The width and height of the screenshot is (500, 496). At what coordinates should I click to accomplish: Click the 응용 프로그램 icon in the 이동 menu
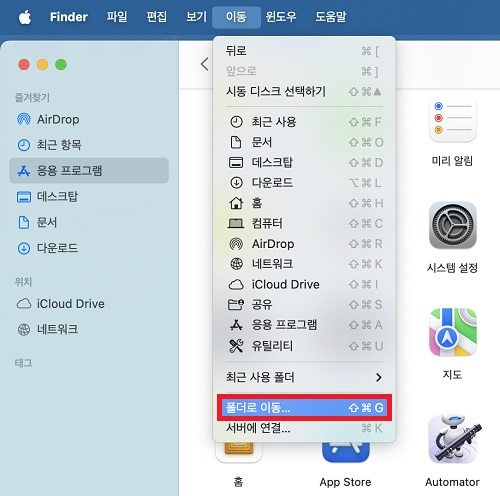tap(236, 325)
